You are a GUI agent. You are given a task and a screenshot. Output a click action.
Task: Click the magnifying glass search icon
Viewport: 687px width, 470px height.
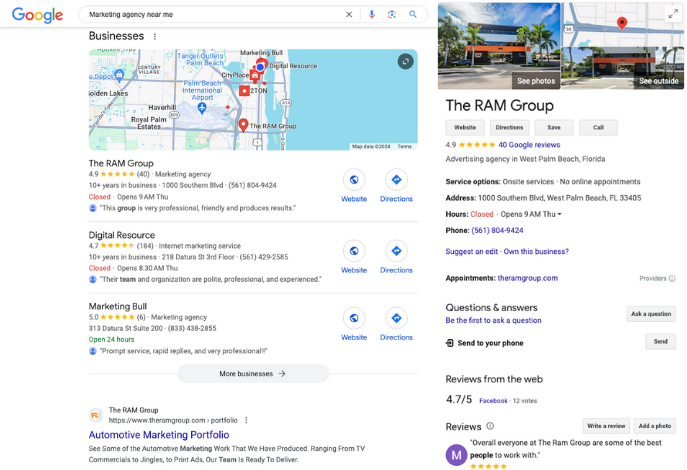413,15
